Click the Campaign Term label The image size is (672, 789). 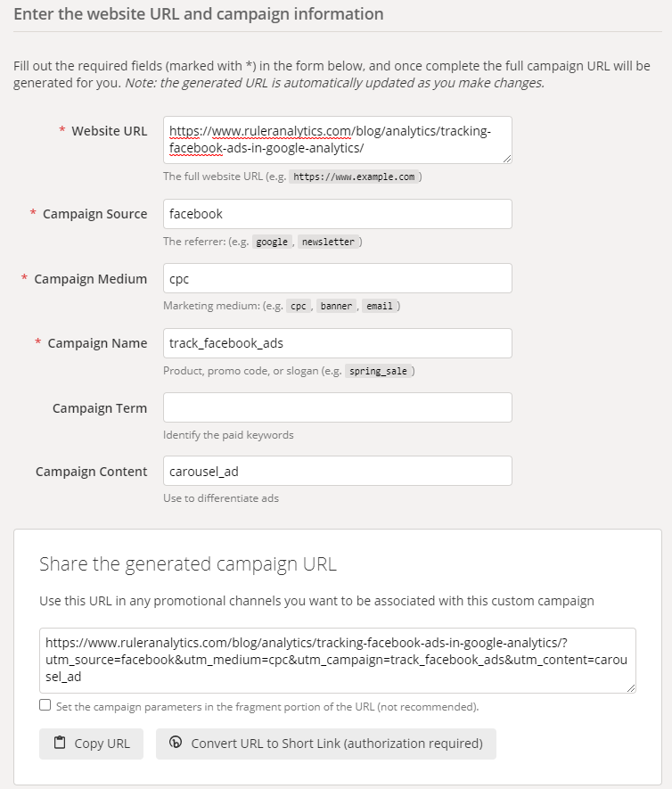(x=100, y=408)
